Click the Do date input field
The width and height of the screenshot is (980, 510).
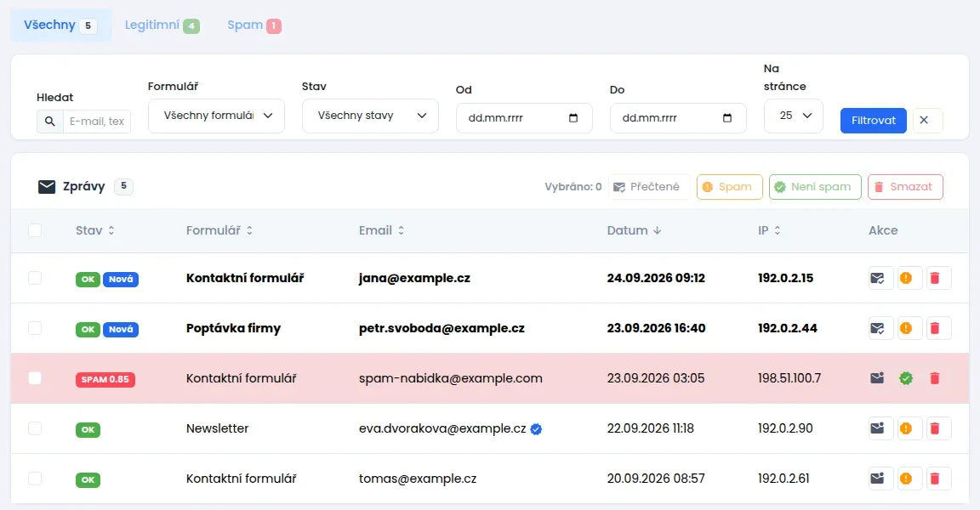678,118
